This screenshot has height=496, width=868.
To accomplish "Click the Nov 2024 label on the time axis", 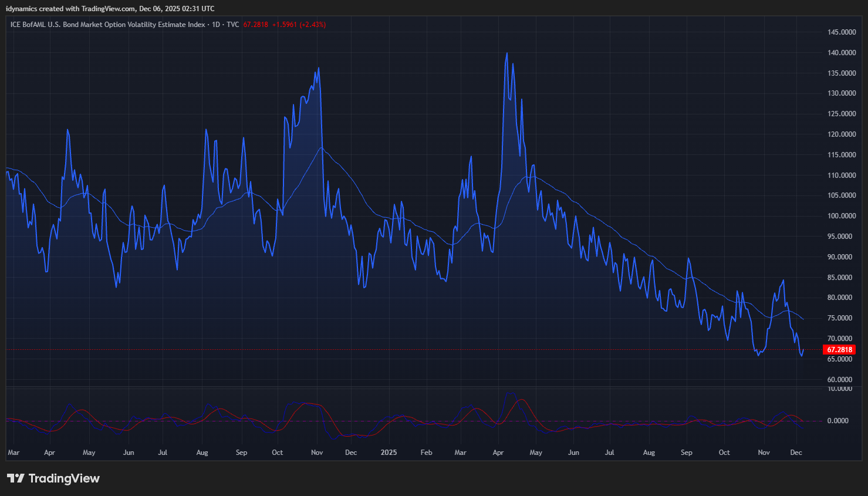I will [x=317, y=453].
